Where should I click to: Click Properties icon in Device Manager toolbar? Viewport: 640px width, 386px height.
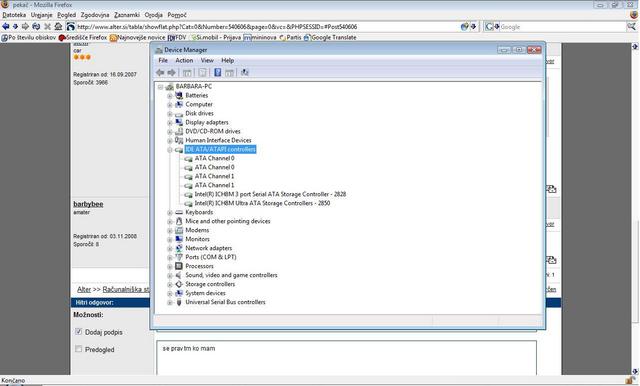tap(202, 73)
